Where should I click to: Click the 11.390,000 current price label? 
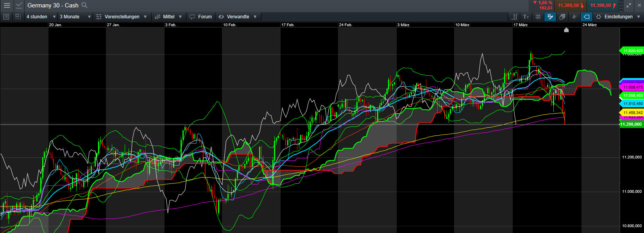(x=631, y=124)
